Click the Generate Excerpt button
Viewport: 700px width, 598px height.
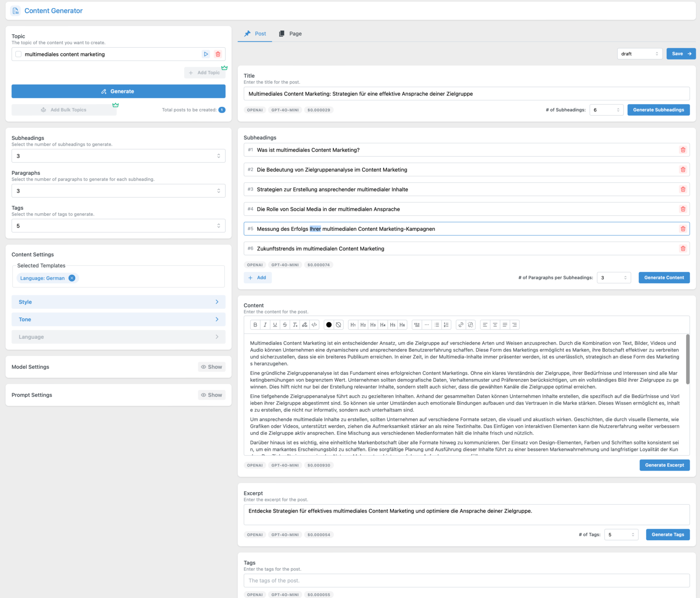(664, 465)
